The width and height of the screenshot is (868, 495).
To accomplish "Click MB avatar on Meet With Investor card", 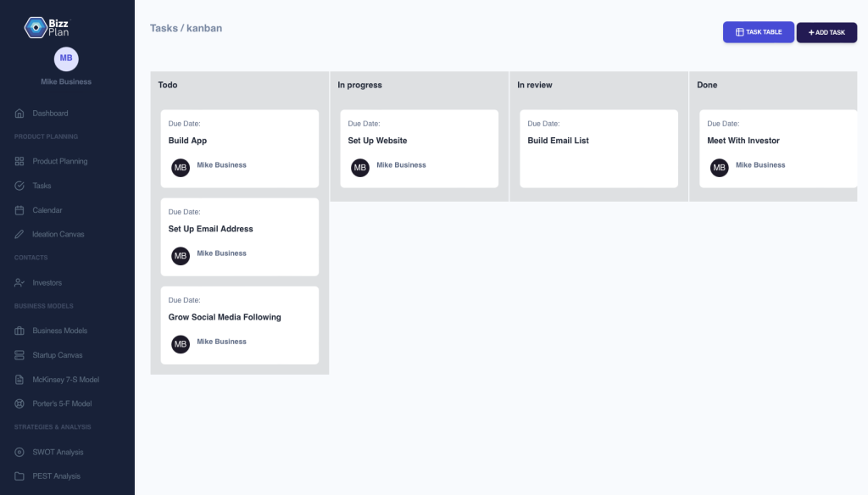I will [x=720, y=168].
